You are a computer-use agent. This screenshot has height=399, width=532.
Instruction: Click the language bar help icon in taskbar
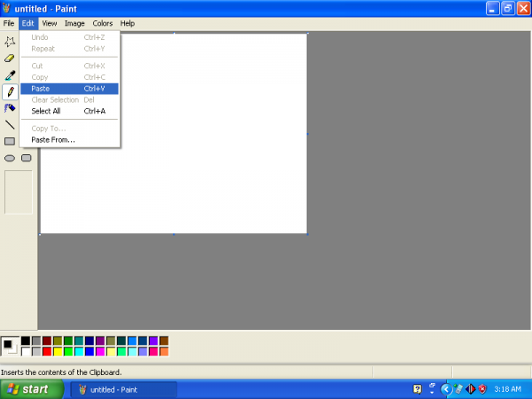[418, 389]
